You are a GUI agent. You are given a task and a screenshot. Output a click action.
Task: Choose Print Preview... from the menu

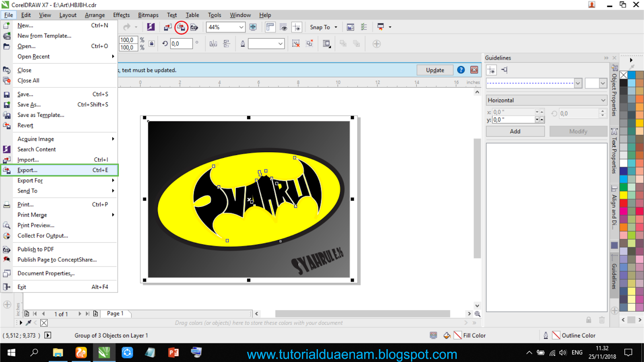pos(59,225)
